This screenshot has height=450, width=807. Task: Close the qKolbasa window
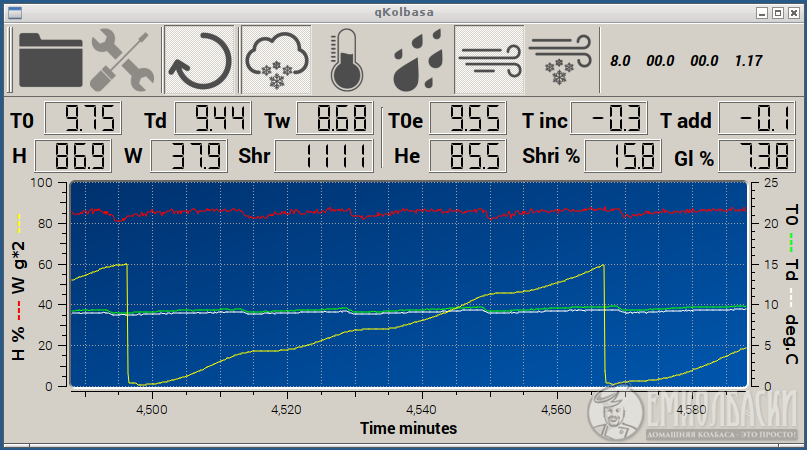click(794, 13)
